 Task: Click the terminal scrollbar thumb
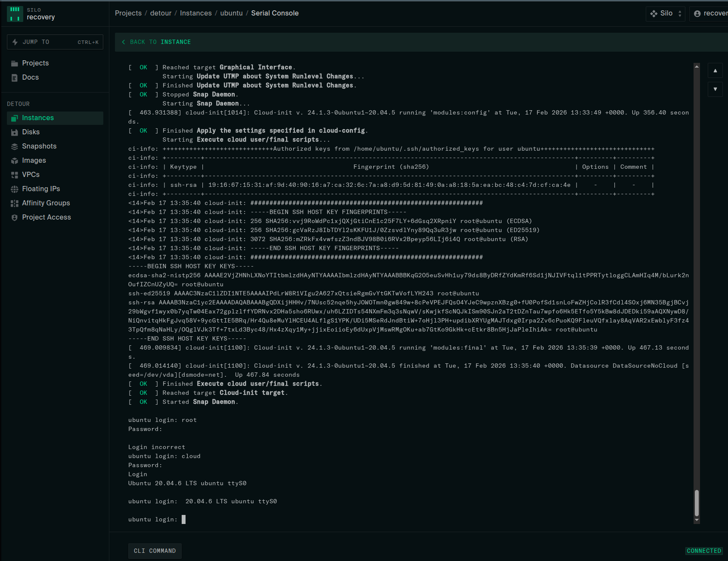point(697,502)
